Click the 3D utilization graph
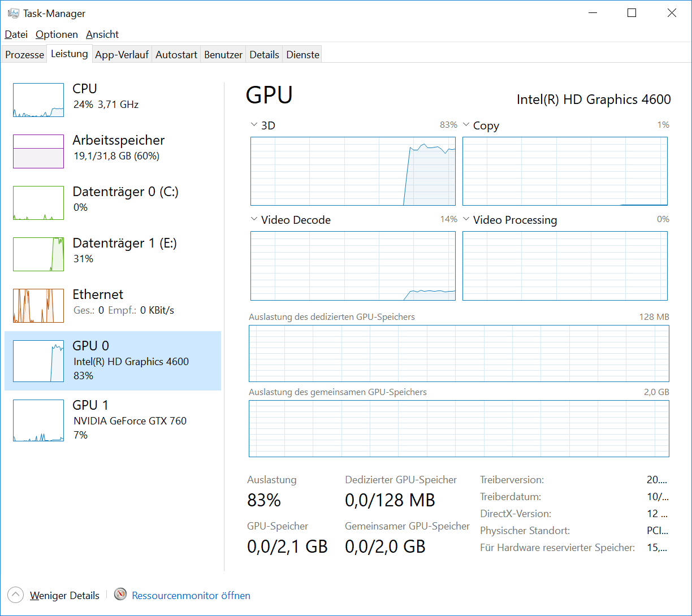 [x=353, y=171]
